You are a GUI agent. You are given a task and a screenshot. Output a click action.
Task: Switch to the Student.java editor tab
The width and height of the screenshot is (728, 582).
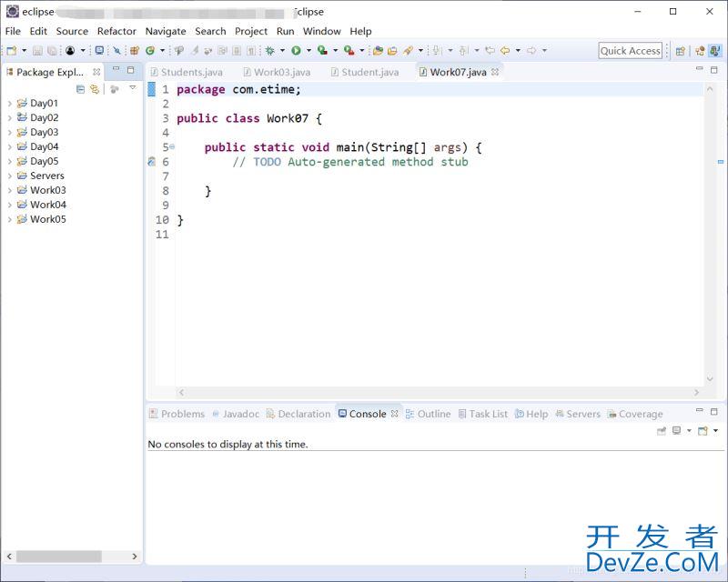pos(365,72)
